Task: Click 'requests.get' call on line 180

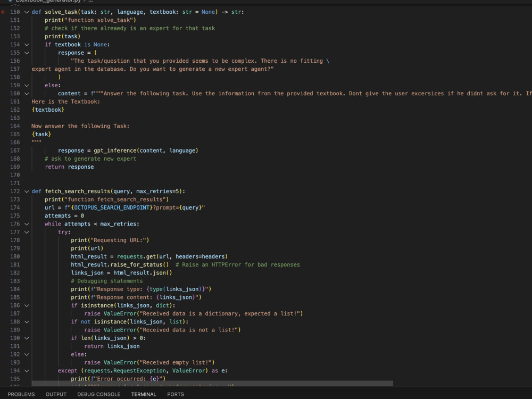Action: (x=136, y=256)
